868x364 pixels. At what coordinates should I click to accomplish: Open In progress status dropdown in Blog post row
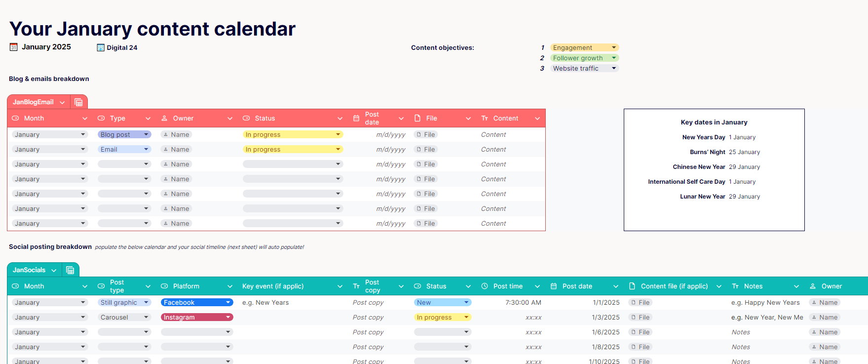(338, 135)
